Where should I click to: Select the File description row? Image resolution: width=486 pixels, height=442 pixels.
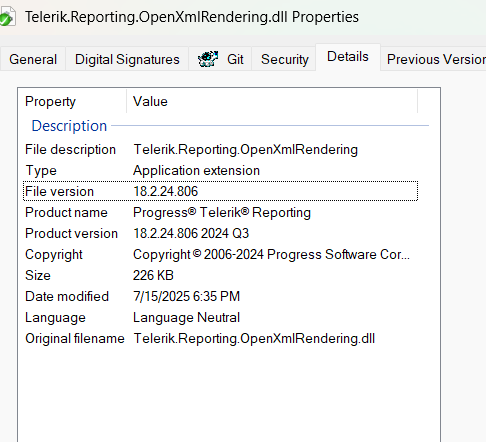pos(220,149)
